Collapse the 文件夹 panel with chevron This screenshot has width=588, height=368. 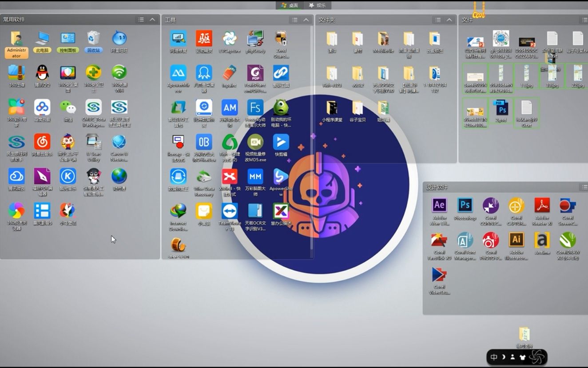click(449, 20)
